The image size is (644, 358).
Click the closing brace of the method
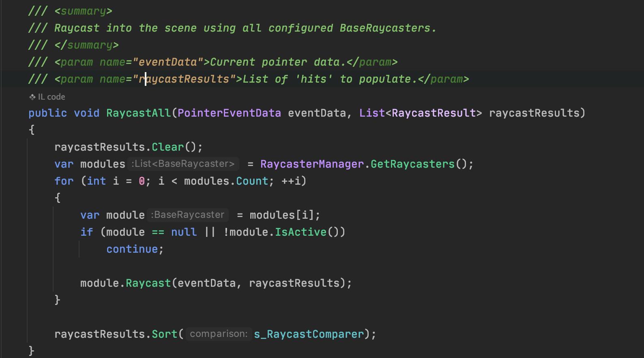click(32, 350)
